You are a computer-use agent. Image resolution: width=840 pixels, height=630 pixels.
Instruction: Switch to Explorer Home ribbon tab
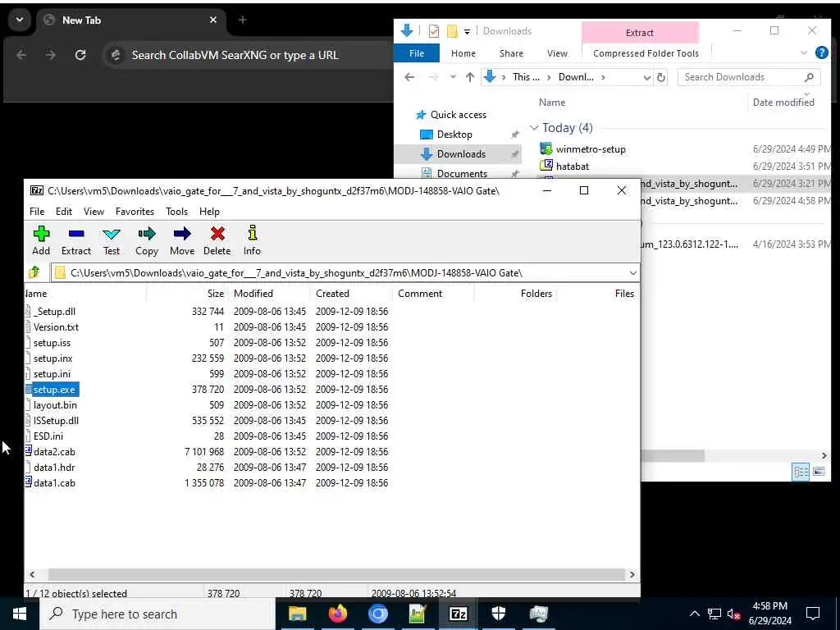463,53
